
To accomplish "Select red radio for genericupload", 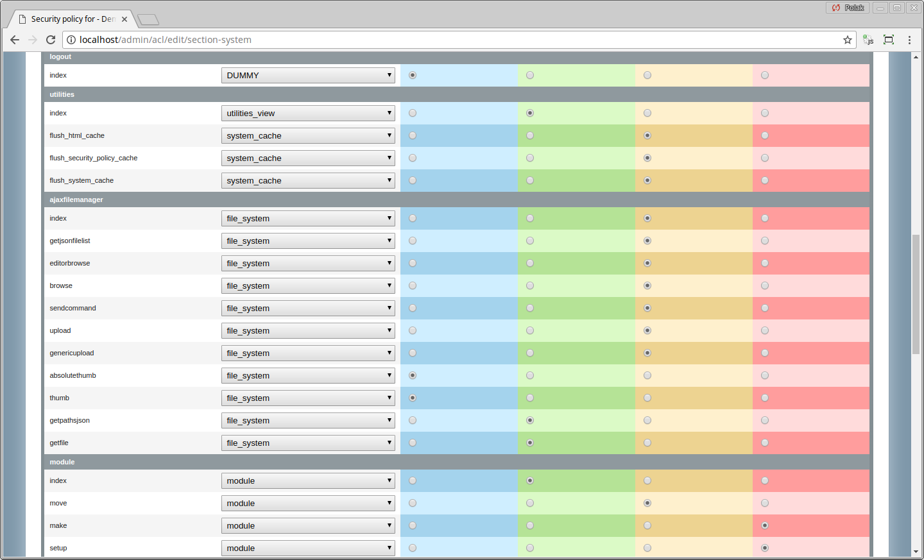I will click(765, 353).
